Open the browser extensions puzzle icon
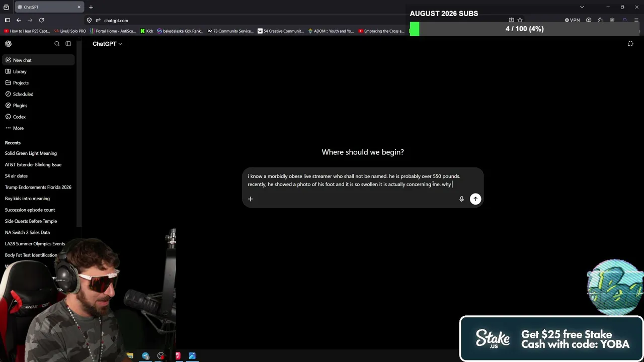This screenshot has width=644, height=362. [600, 21]
